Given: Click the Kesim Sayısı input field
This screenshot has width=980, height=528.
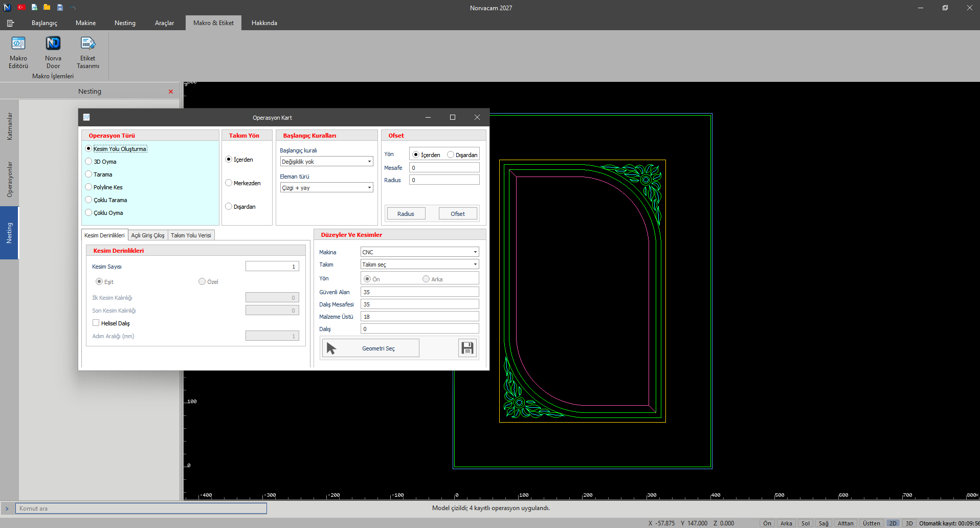Looking at the screenshot, I should point(272,266).
